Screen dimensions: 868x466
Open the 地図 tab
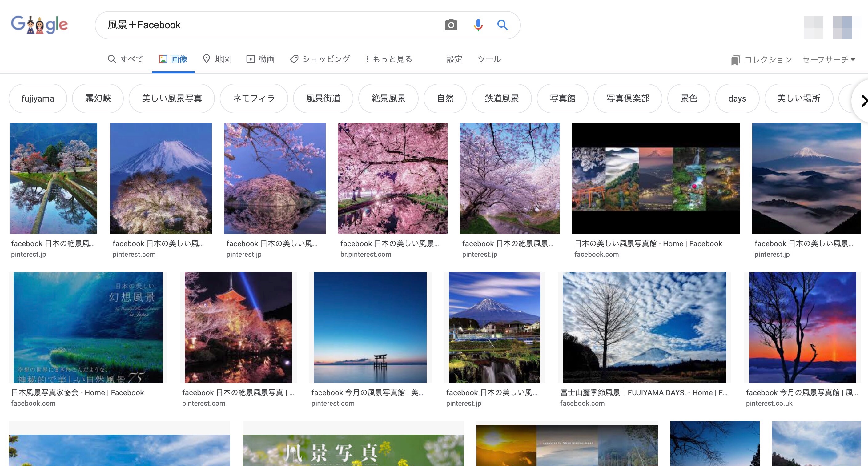tap(217, 59)
